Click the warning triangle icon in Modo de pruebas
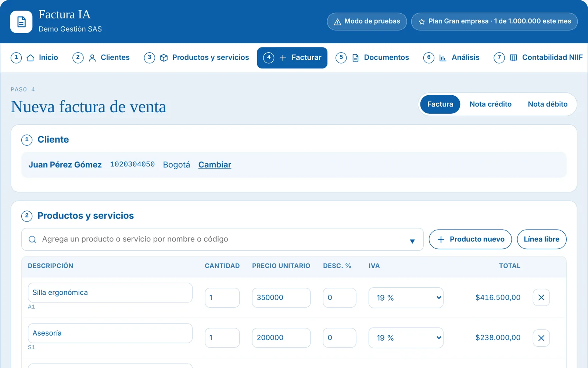588x368 pixels. tap(337, 22)
